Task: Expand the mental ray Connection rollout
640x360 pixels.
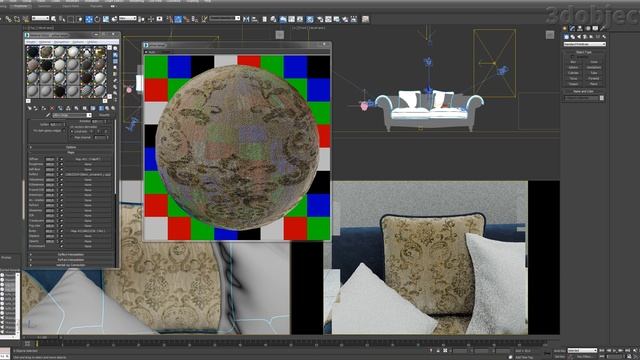Action: (71, 265)
